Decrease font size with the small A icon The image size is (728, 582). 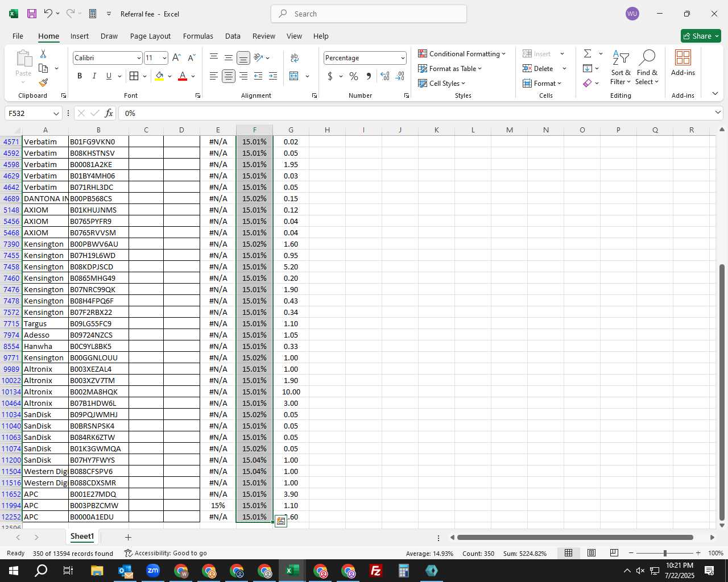point(191,58)
